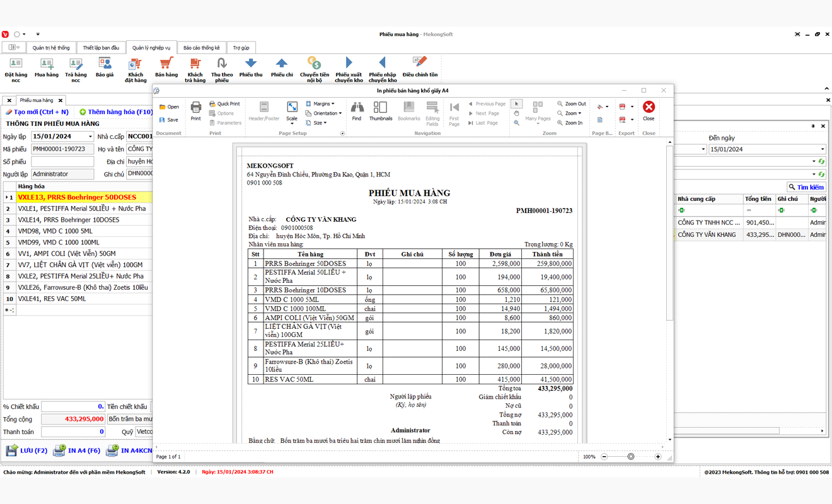The height and width of the screenshot is (504, 832).
Task: Close the Phiếu mua hàng tab
Action: coord(61,101)
